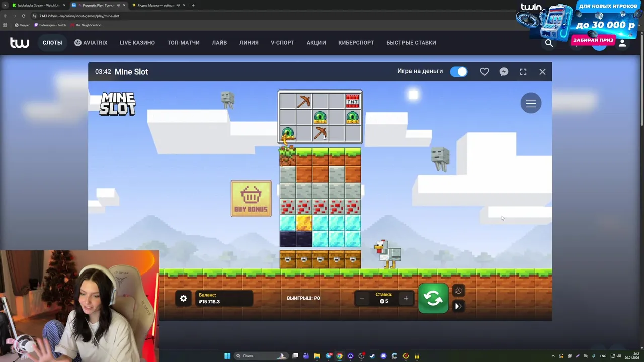Open a new browser tab
The width and height of the screenshot is (644, 362).
coord(193,5)
